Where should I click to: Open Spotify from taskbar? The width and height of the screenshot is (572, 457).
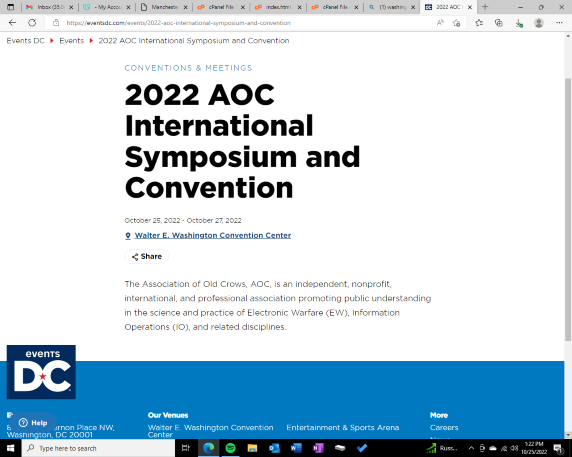[x=231, y=448]
